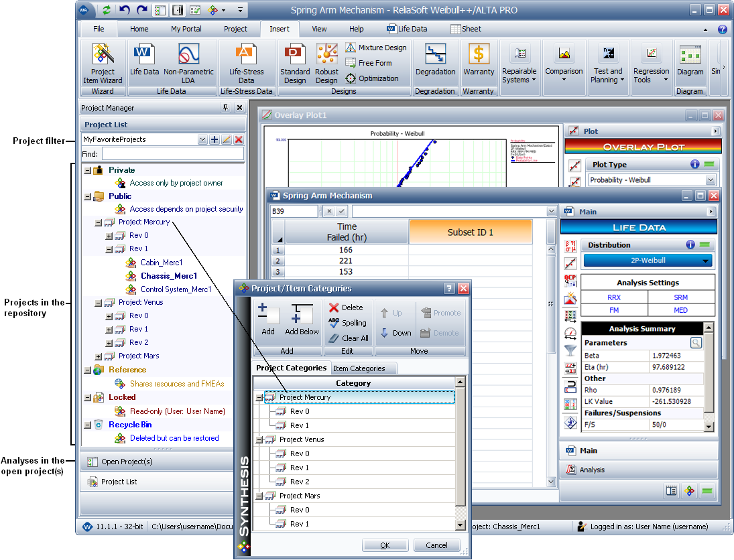The height and width of the screenshot is (560, 734).
Task: Switch to the Item Categories tab
Action: point(359,368)
